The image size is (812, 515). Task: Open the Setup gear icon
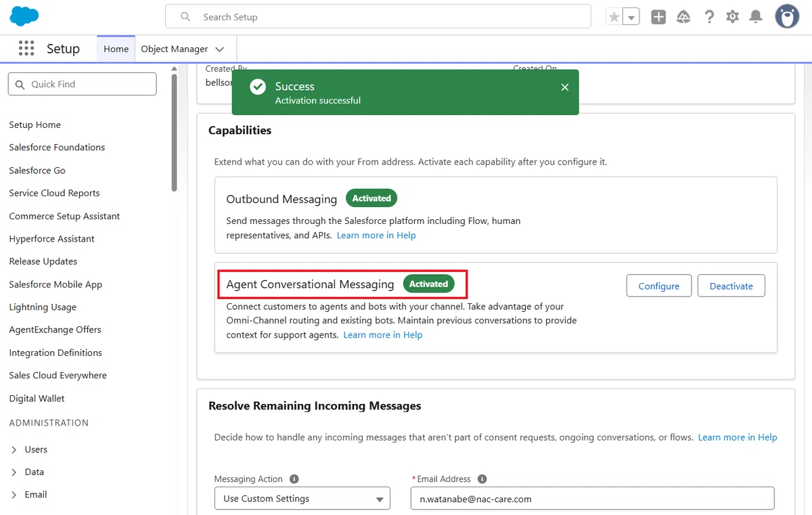[x=732, y=17]
